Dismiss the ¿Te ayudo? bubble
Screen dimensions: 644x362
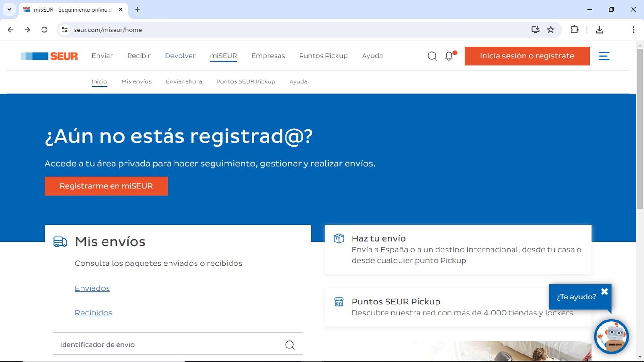coord(604,292)
